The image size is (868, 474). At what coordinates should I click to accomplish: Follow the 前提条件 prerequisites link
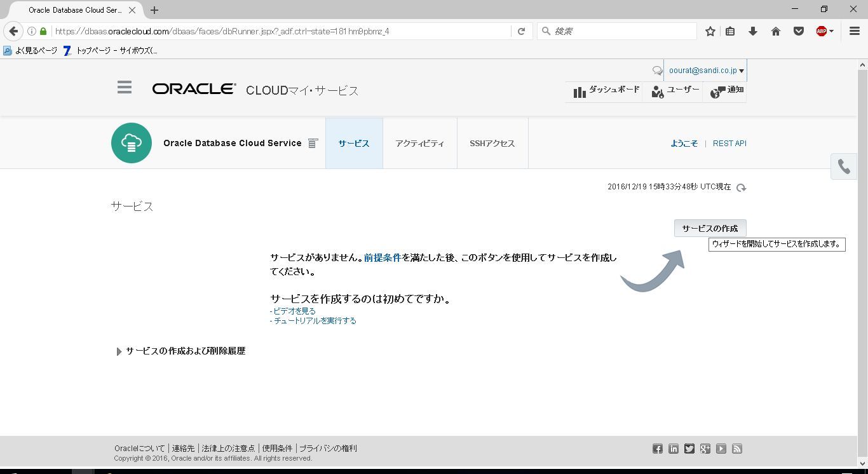(x=383, y=257)
